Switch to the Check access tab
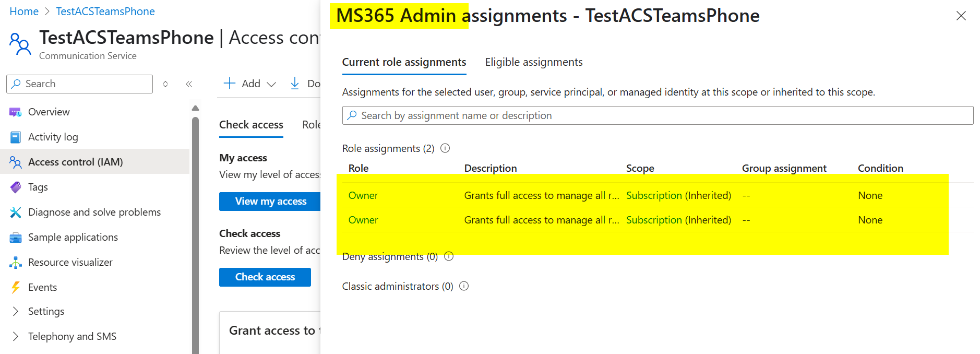Image resolution: width=980 pixels, height=354 pixels. pos(251,125)
